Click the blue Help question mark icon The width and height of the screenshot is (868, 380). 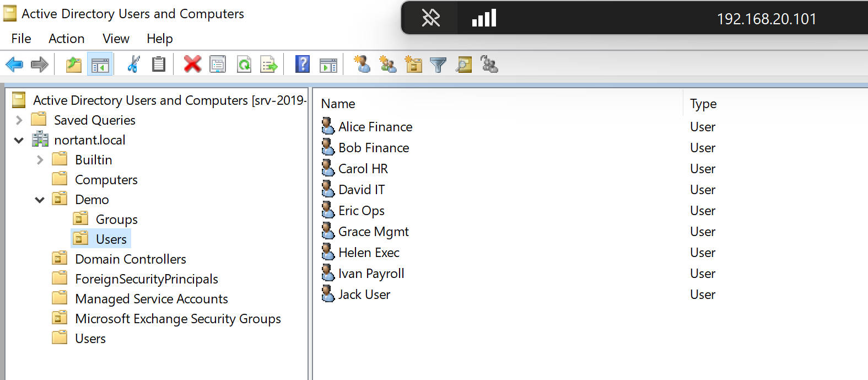click(x=303, y=65)
